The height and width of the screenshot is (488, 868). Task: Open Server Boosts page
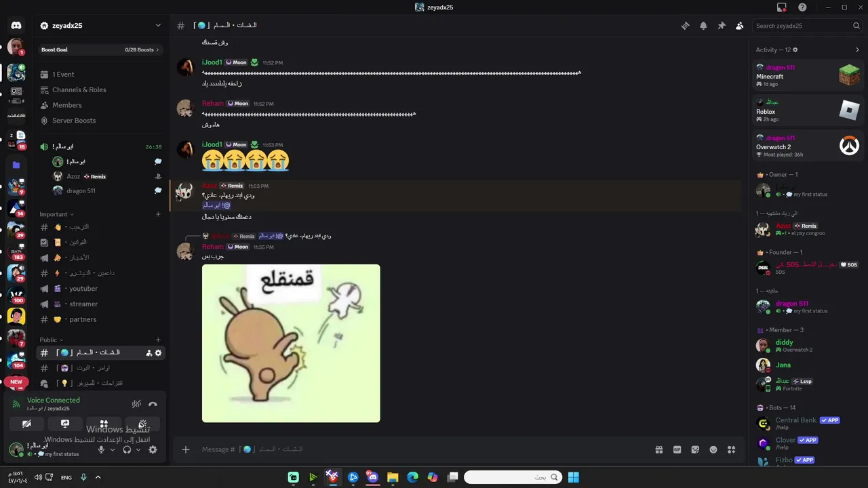coord(100,121)
